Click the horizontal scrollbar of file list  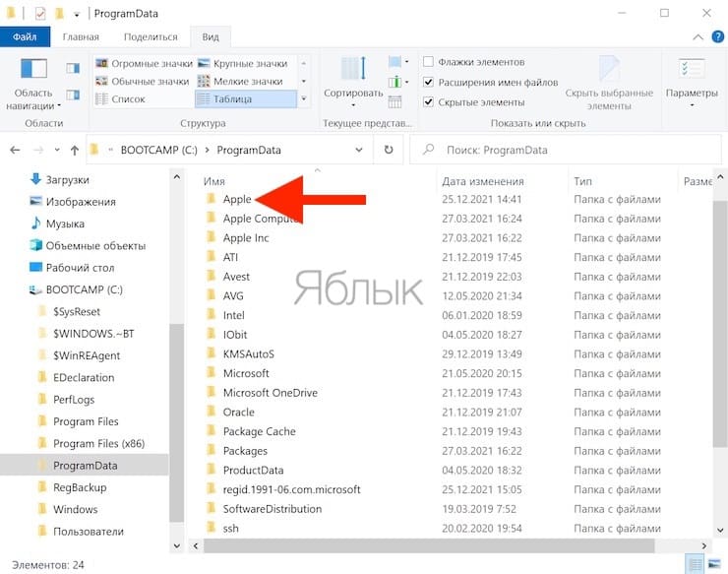(x=429, y=545)
